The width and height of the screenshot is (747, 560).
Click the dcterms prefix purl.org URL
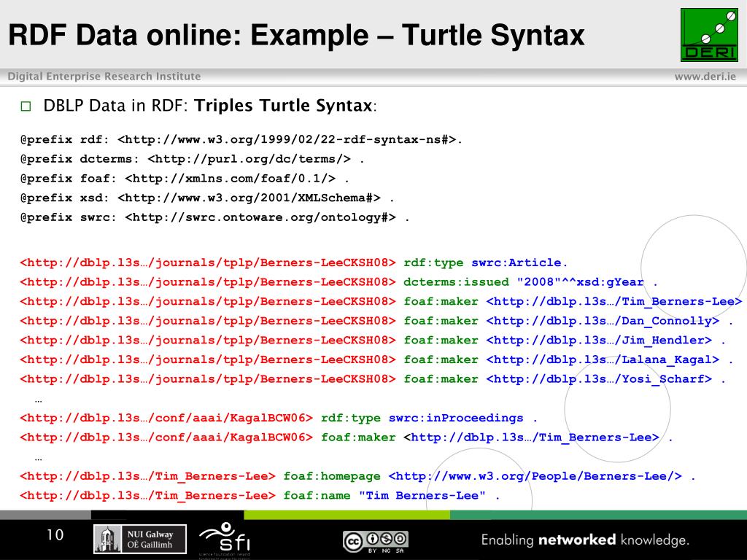coord(249,159)
